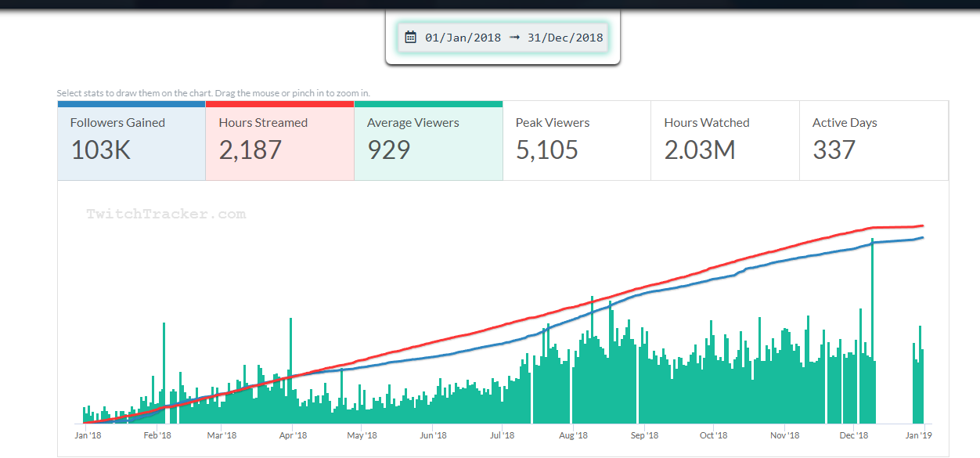
Task: Click the Dec '18 axis label
Action: 854,435
